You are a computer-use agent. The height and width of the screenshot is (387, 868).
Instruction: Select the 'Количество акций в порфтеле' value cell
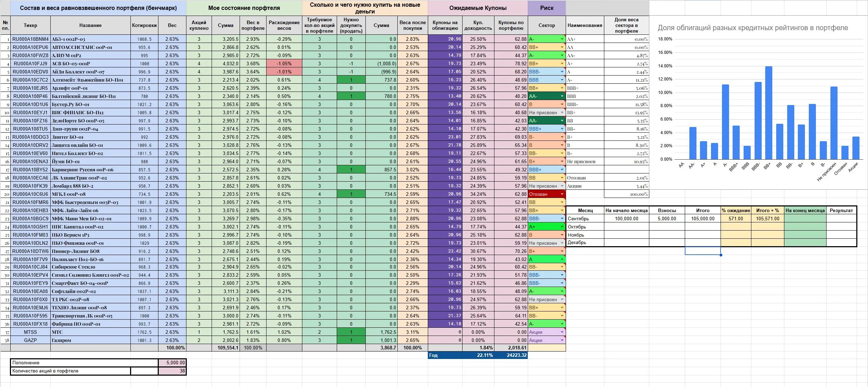click(x=172, y=371)
